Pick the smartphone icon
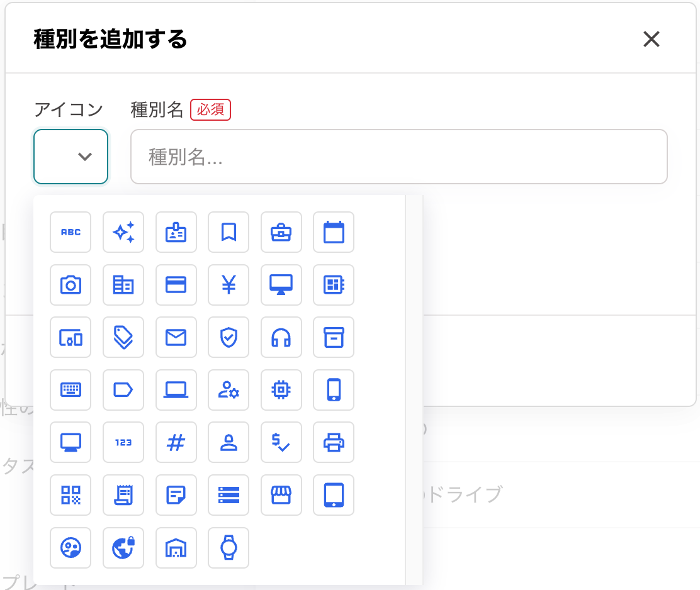 coord(334,390)
